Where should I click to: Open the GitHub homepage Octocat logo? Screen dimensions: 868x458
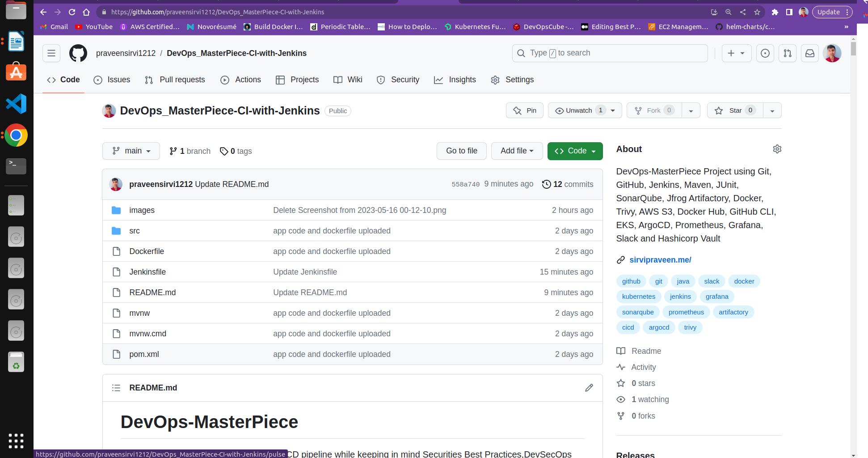pos(78,53)
